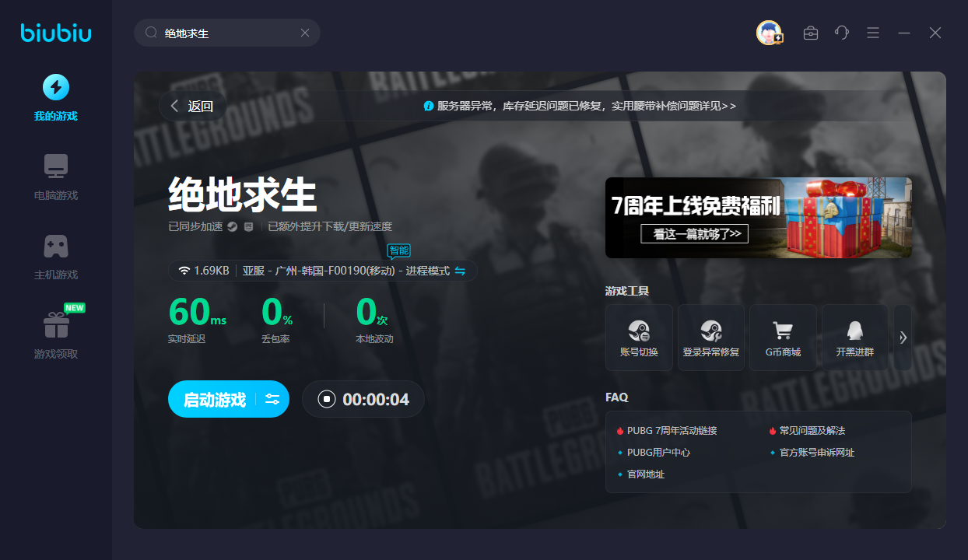Open the toolbox briefcase icon

(x=811, y=33)
